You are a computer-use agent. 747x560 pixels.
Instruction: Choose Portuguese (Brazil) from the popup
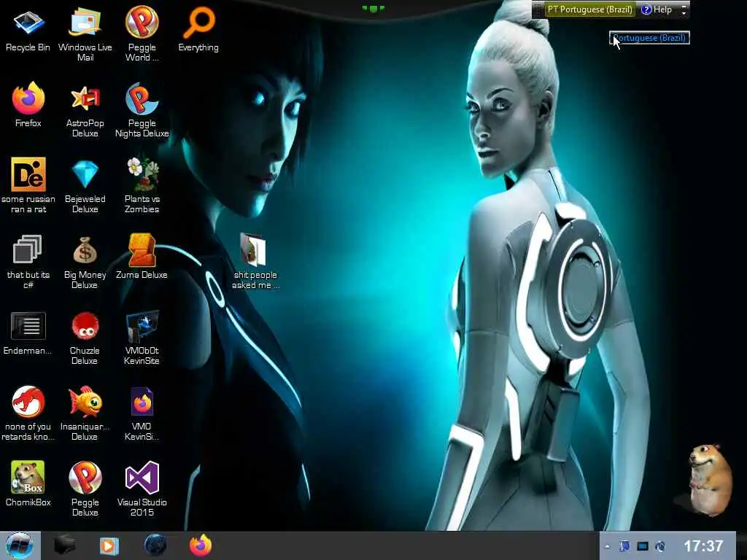[x=649, y=38]
